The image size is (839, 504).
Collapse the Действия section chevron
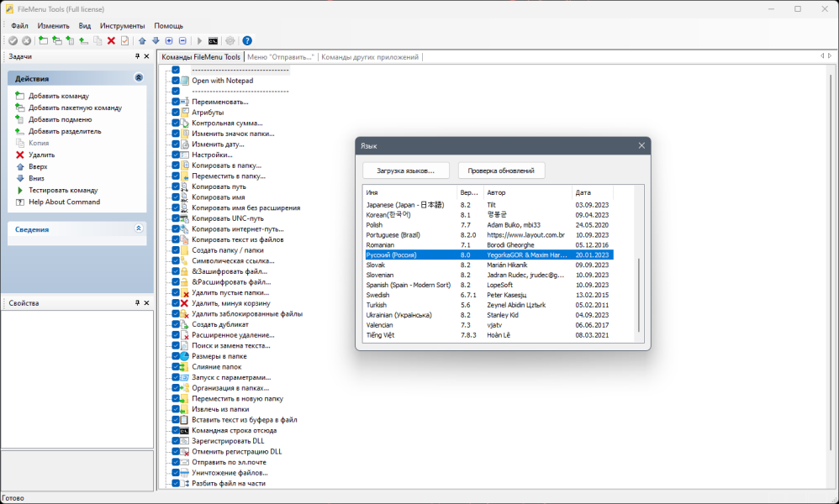pos(139,78)
